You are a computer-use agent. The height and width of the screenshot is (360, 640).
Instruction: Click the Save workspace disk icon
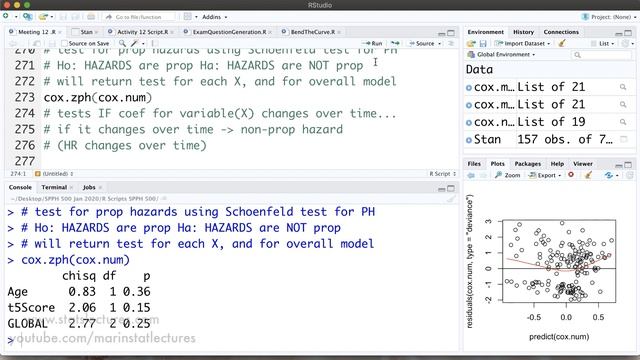[483, 43]
